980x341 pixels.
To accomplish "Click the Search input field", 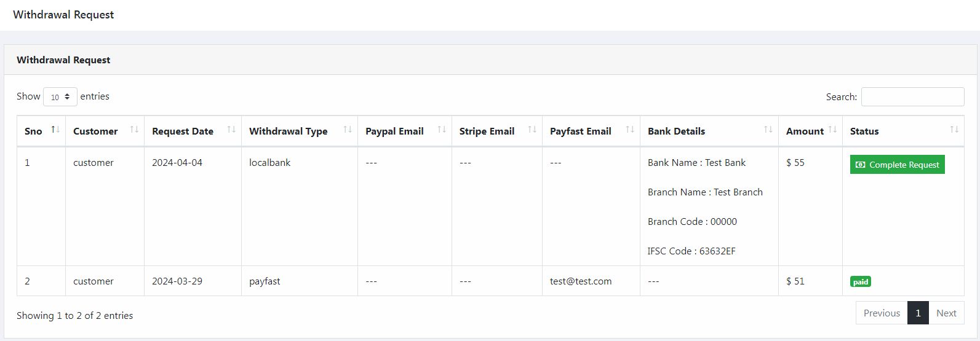I will coord(912,97).
